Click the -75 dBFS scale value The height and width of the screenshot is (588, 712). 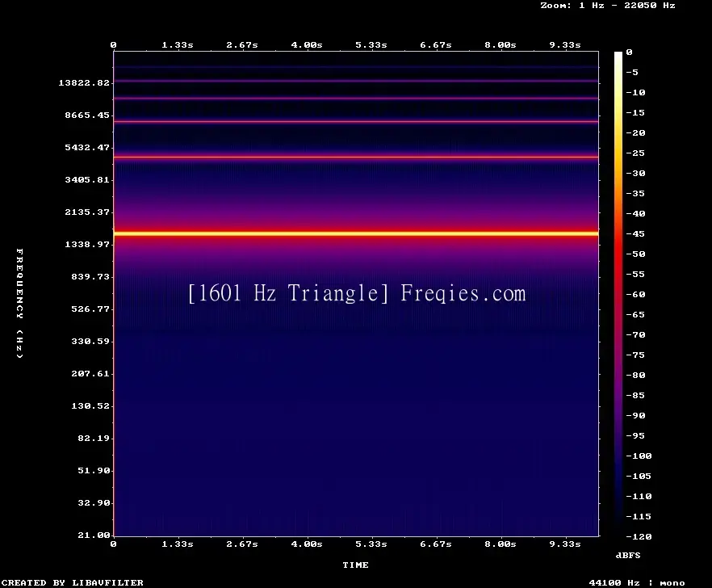coord(635,355)
